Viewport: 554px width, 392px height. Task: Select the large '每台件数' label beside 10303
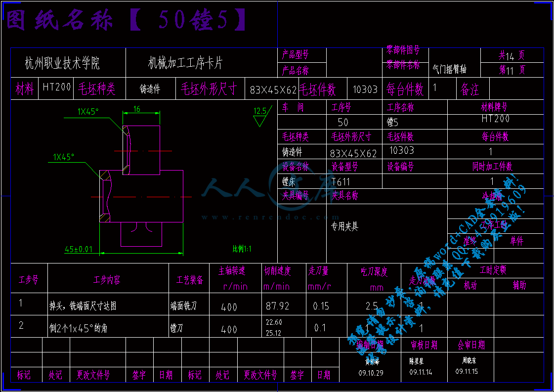(x=405, y=89)
